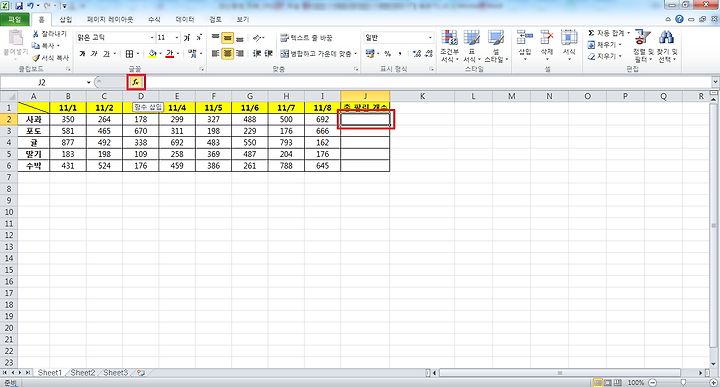Switch to View (보기) tab
The image size is (720, 387).
point(242,19)
